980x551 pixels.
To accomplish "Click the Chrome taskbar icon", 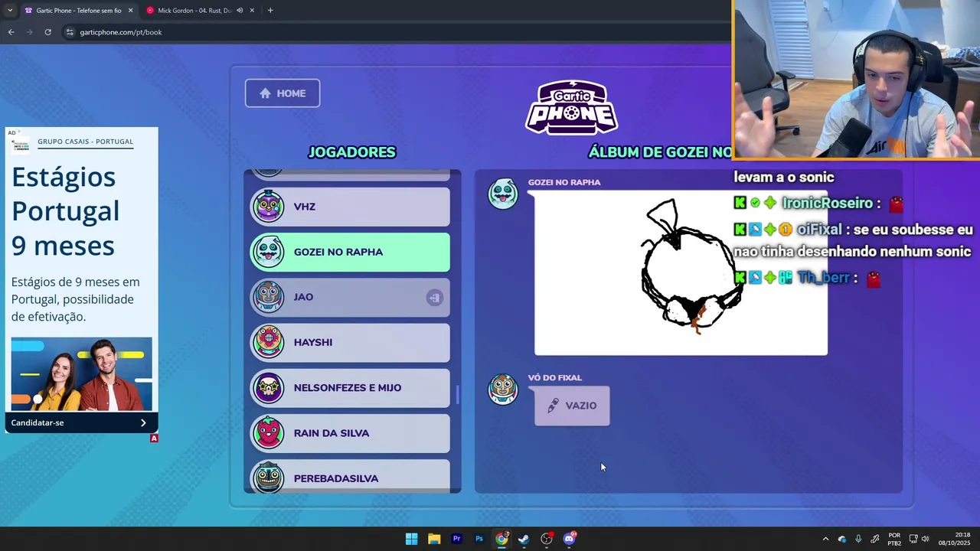I will click(501, 539).
